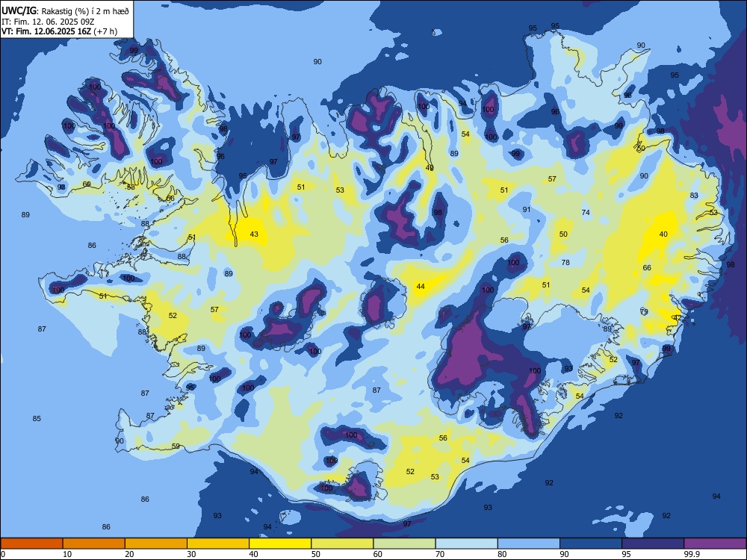The image size is (747, 560).
Task: Click the legend tick label '10'
Action: pos(67,554)
